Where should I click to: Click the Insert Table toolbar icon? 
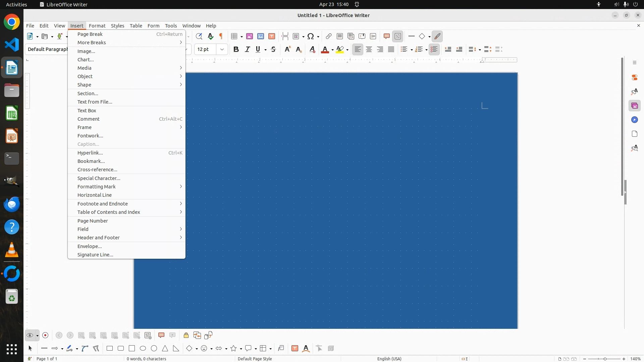tap(234, 36)
